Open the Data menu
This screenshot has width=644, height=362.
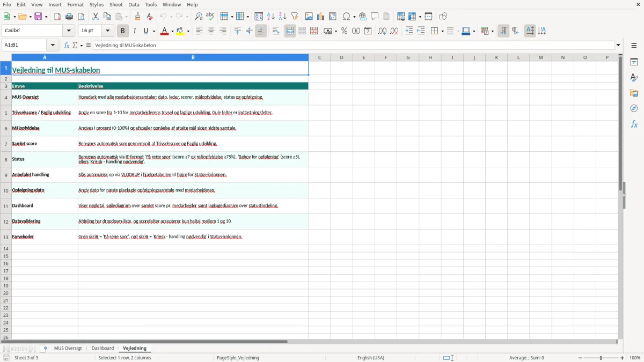click(x=134, y=4)
